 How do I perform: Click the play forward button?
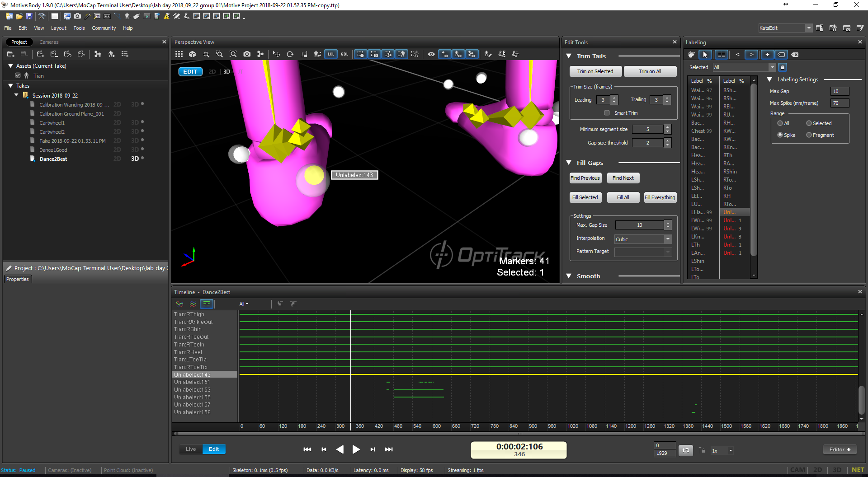click(356, 449)
